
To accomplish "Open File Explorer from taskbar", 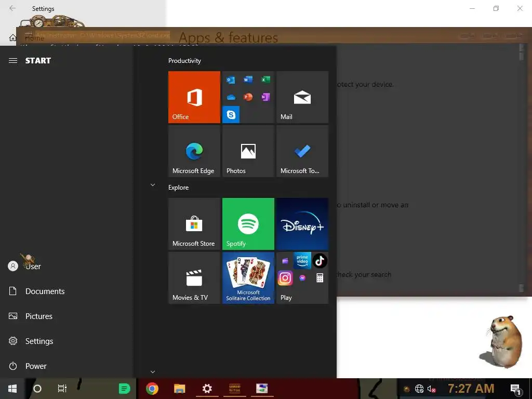I will click(179, 389).
